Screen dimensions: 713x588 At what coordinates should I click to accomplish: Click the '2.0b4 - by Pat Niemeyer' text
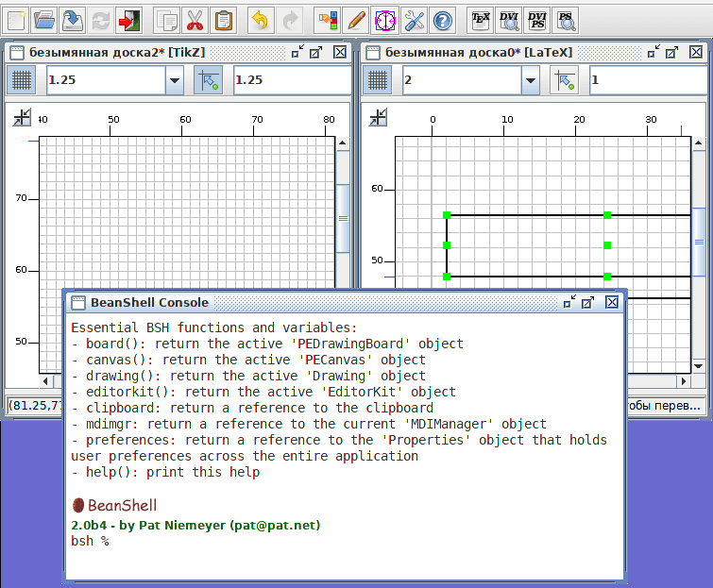click(195, 526)
